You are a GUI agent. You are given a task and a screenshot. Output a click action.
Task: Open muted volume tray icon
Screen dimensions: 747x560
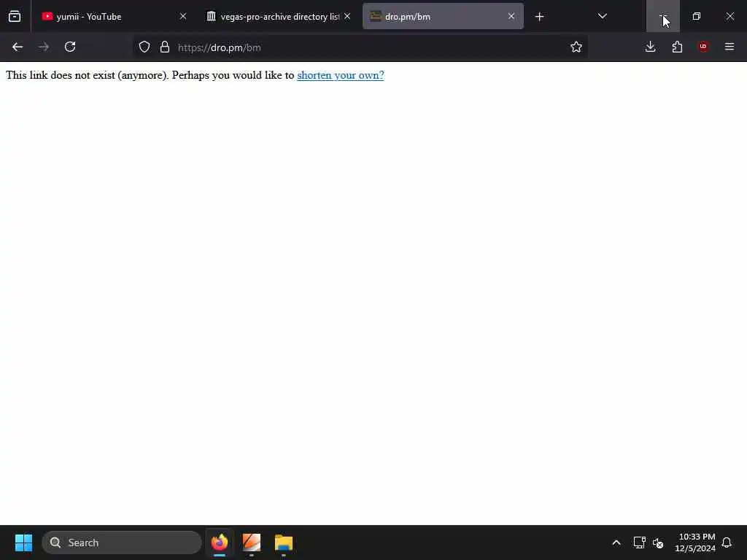pyautogui.click(x=659, y=542)
